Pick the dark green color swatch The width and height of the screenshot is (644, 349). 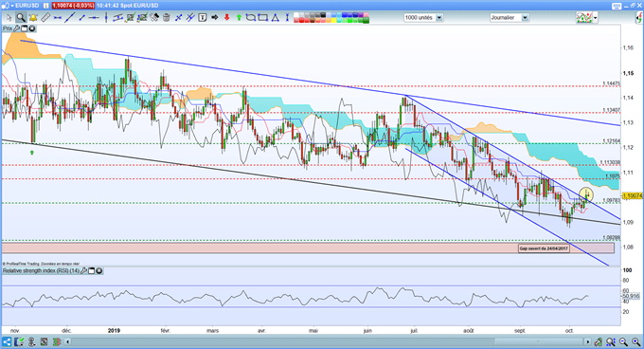(x=366, y=20)
